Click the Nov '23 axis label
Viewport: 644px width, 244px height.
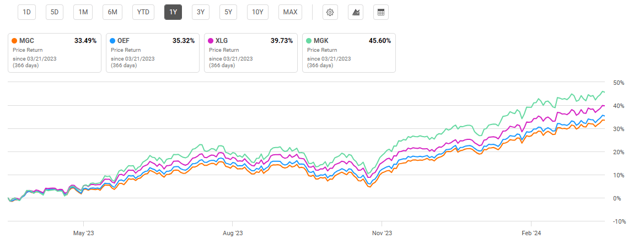[382, 233]
